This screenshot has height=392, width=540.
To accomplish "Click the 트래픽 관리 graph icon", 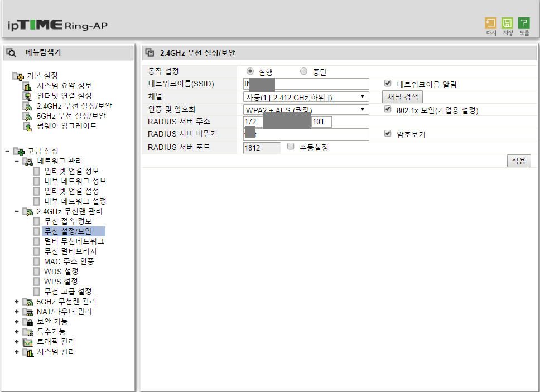I will click(x=27, y=342).
